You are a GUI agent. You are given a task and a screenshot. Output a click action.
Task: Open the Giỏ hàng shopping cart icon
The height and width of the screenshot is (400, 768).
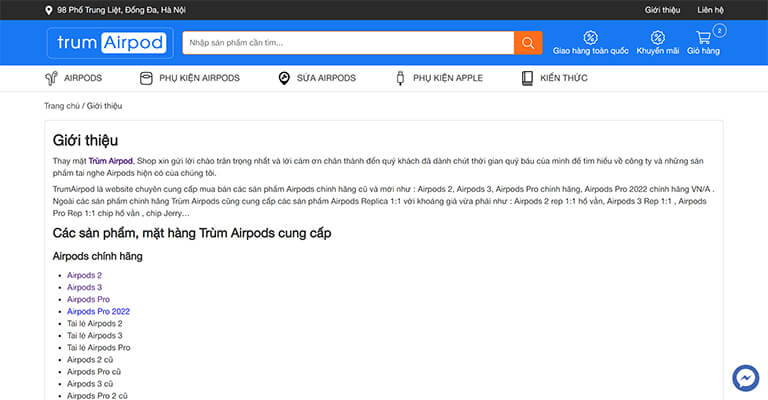pyautogui.click(x=703, y=38)
